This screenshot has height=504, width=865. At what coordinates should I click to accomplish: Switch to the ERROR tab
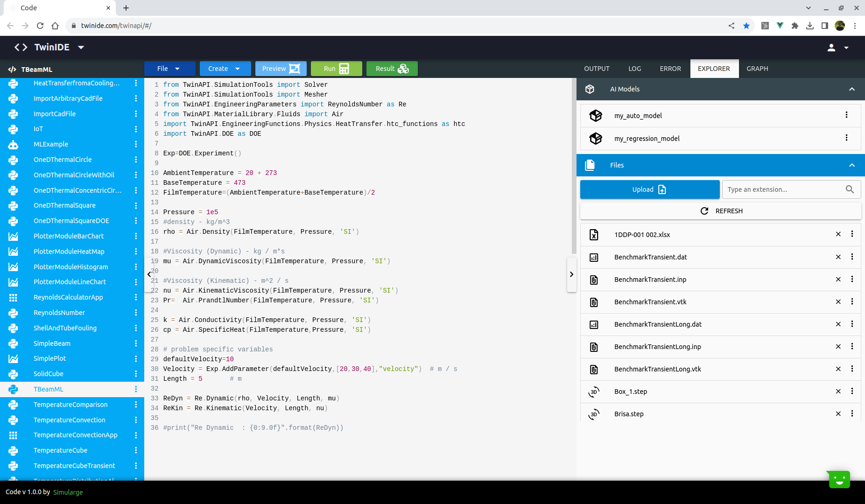670,69
